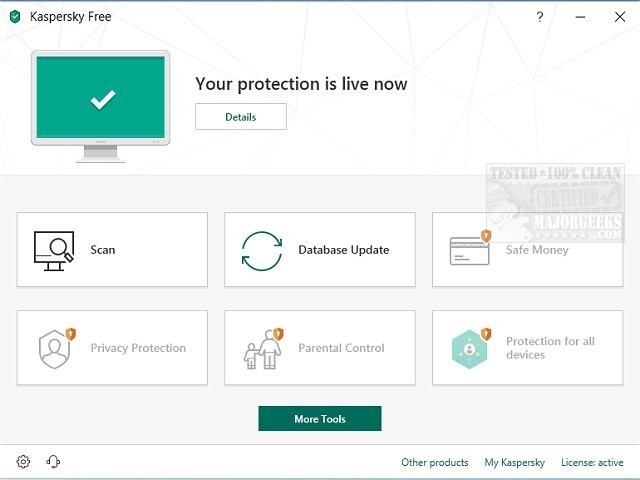Open support via the headset icon
640x480 pixels.
point(53,462)
